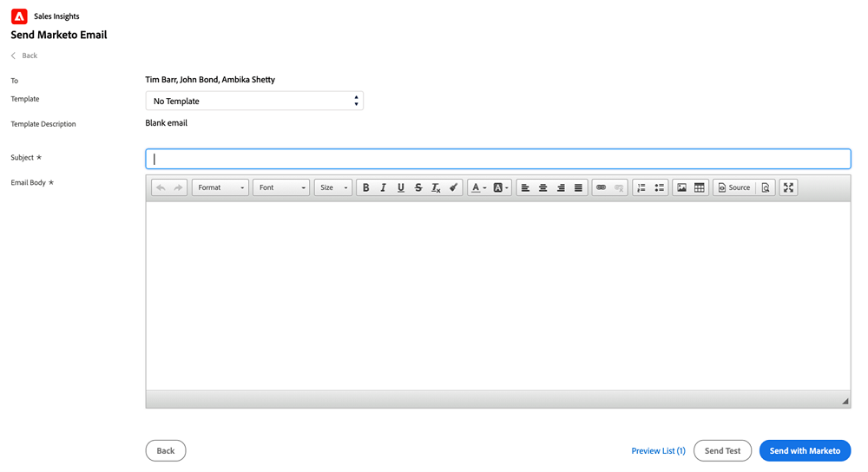Screen dimensions: 868x472
Task: Open the Text Color picker
Action: click(x=478, y=187)
